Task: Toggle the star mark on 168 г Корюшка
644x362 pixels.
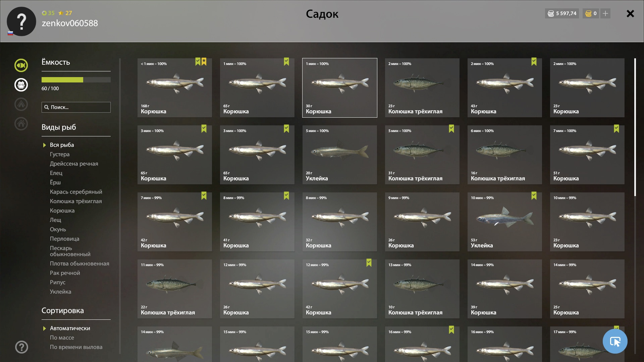Action: 204,62
